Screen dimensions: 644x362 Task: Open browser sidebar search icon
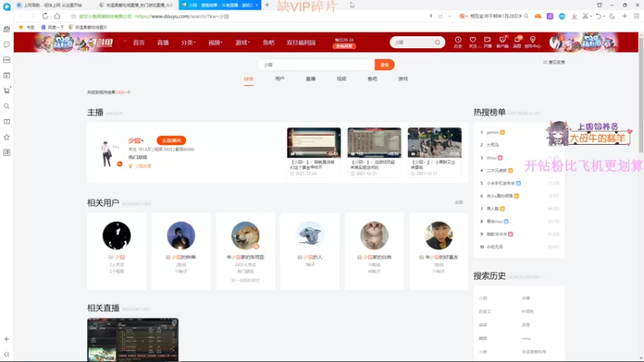pos(6,106)
